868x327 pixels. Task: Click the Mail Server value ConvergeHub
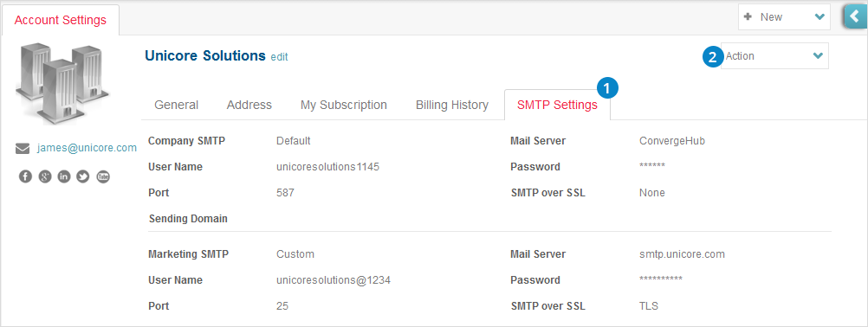point(672,141)
